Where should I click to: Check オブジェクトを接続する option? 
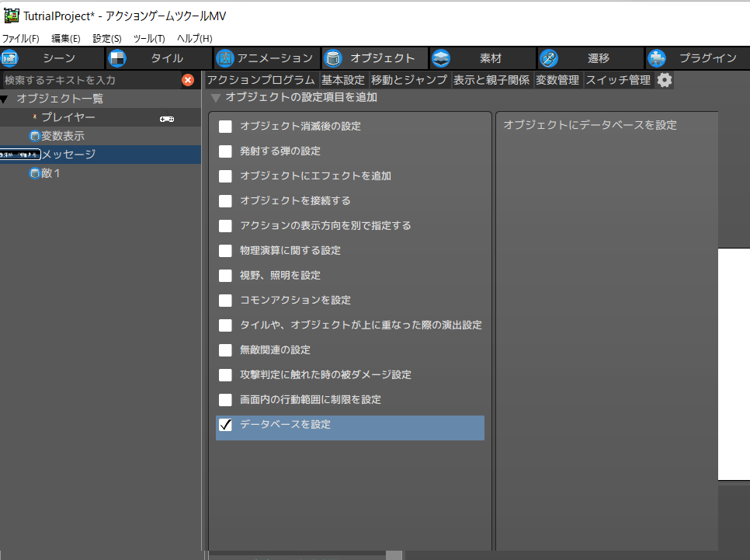pos(225,201)
